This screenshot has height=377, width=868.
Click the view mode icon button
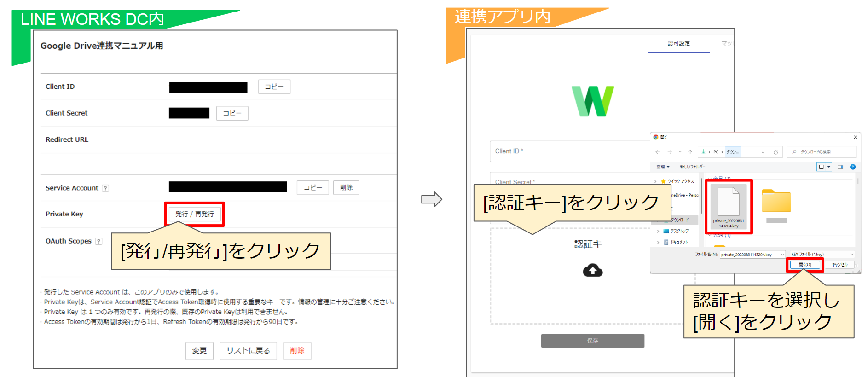pos(822,167)
